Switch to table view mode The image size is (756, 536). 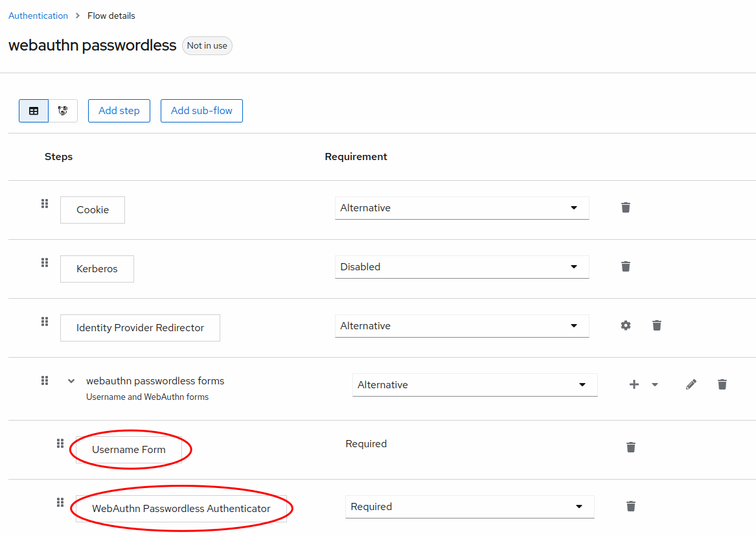click(x=34, y=111)
